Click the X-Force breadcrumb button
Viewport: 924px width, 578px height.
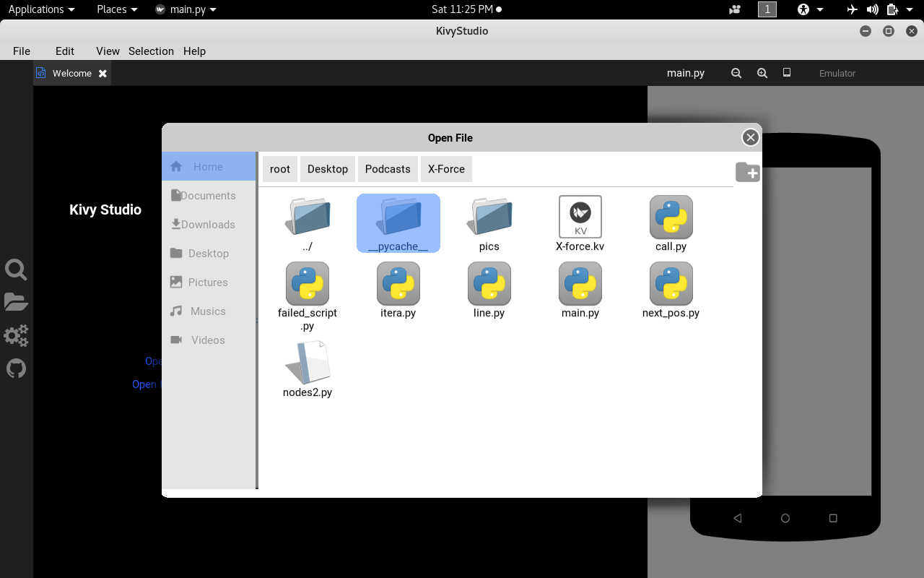point(446,169)
